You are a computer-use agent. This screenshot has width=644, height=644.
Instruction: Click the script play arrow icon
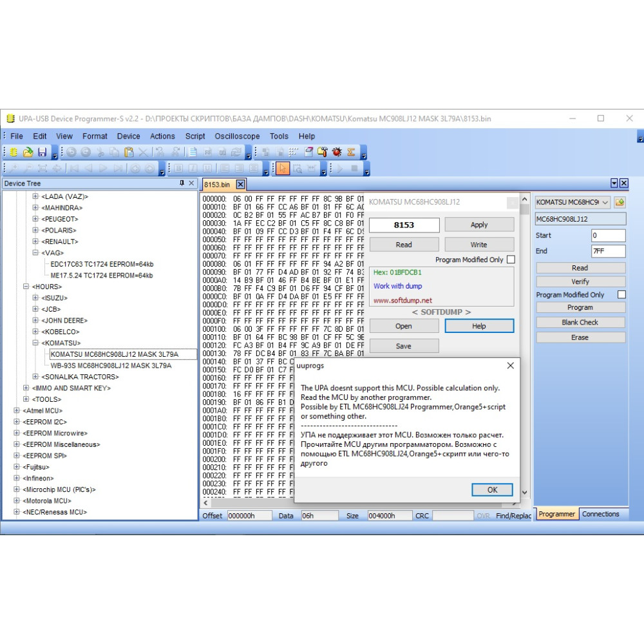click(x=340, y=168)
